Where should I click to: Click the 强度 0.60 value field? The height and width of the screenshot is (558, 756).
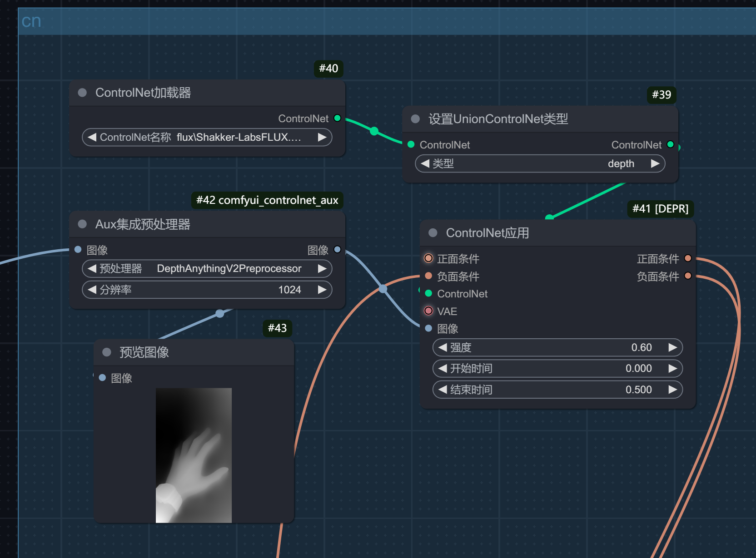[558, 347]
